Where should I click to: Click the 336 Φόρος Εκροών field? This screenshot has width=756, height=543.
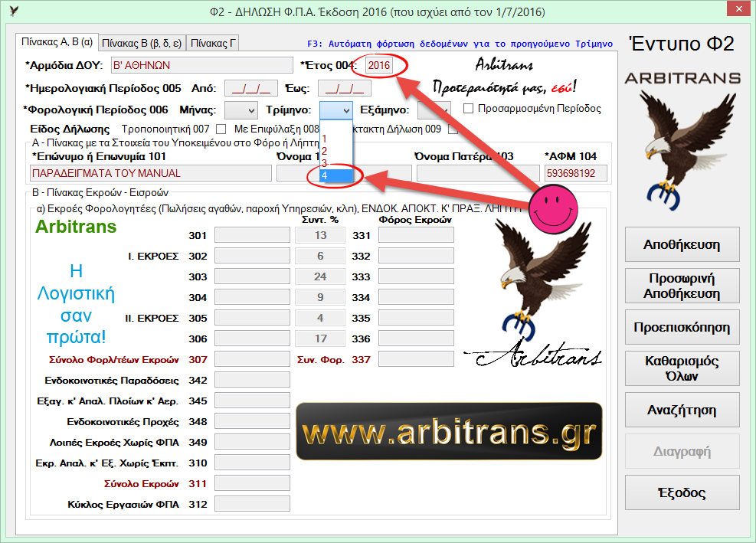[416, 339]
